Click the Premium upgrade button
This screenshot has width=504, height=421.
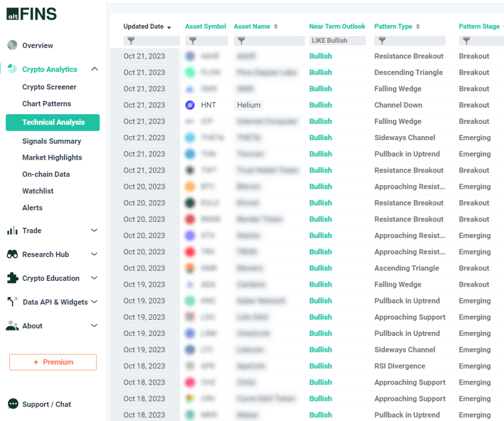53,362
